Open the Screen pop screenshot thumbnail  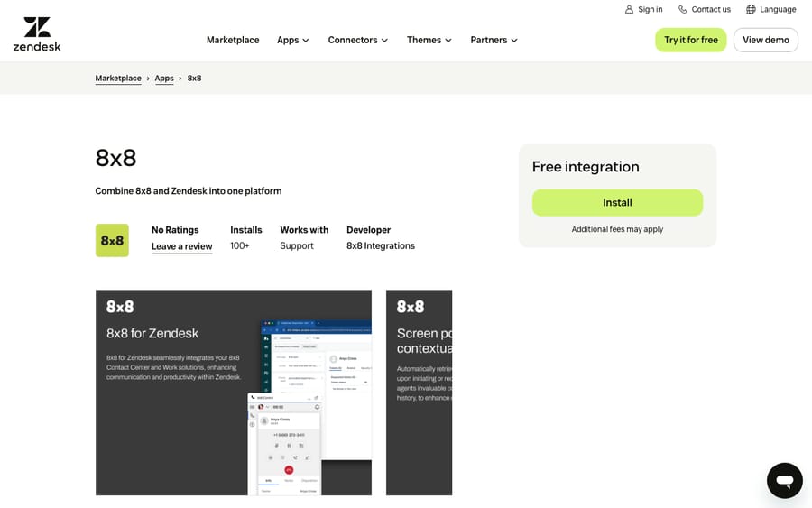click(x=419, y=393)
